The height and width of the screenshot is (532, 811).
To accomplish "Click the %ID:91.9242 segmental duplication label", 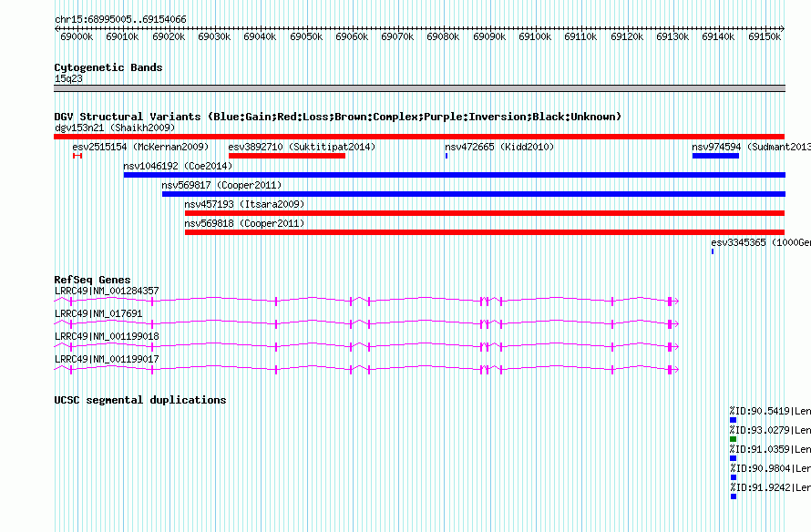I will tap(770, 487).
